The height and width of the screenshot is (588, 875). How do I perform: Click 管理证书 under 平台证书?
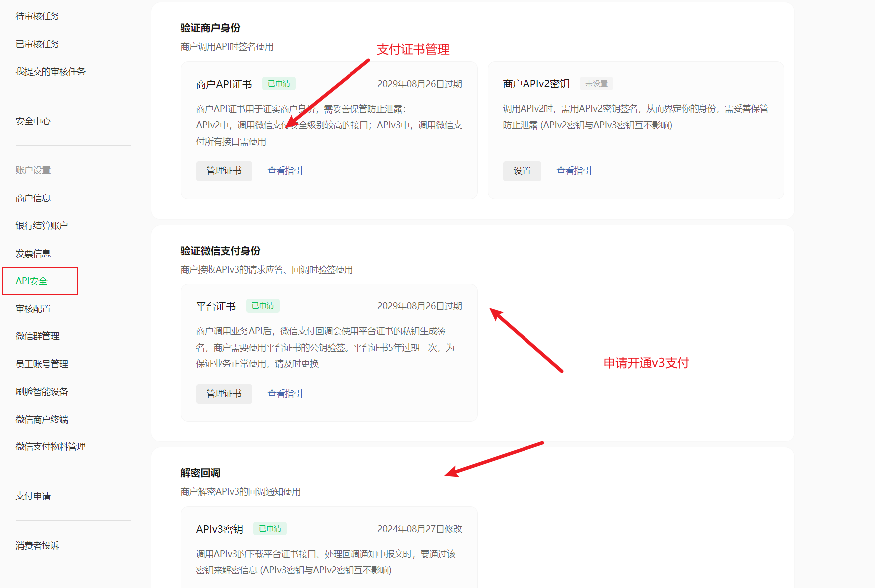224,394
